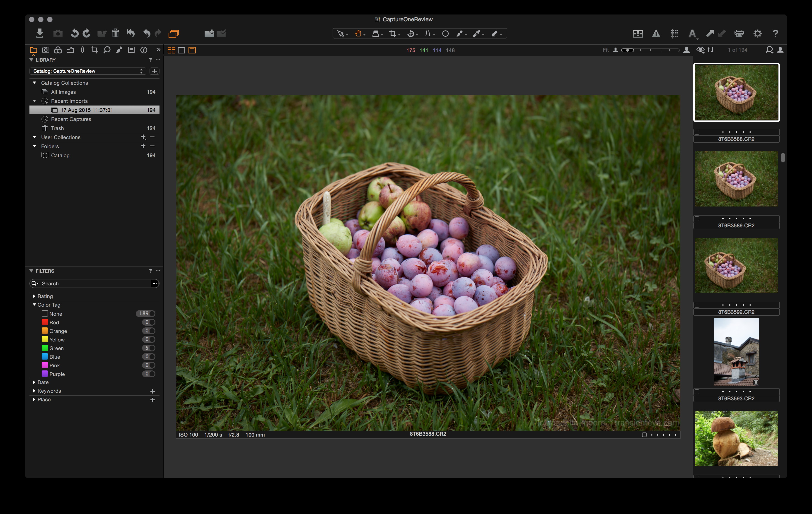Show the grid overlay icon
The width and height of the screenshot is (812, 514).
point(674,33)
